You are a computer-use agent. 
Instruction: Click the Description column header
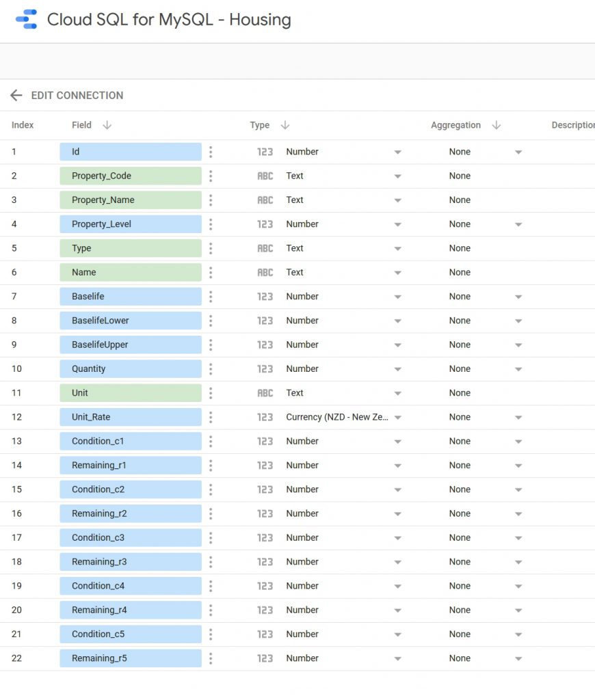572,126
